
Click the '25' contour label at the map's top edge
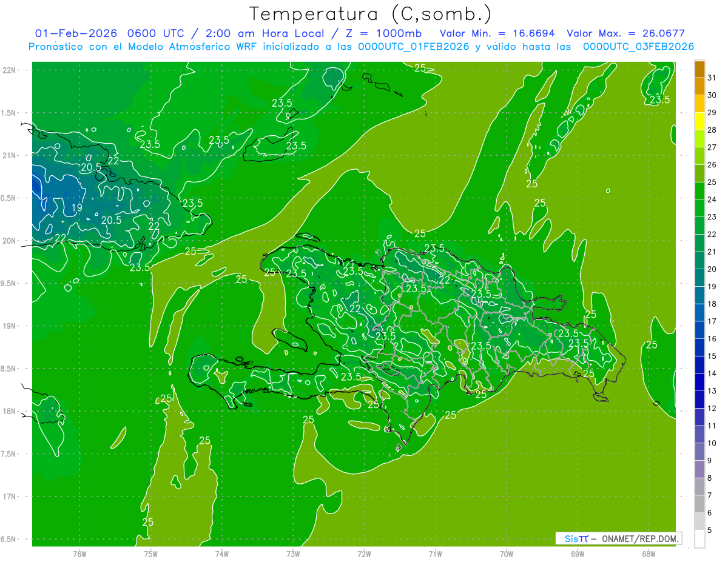(x=420, y=67)
